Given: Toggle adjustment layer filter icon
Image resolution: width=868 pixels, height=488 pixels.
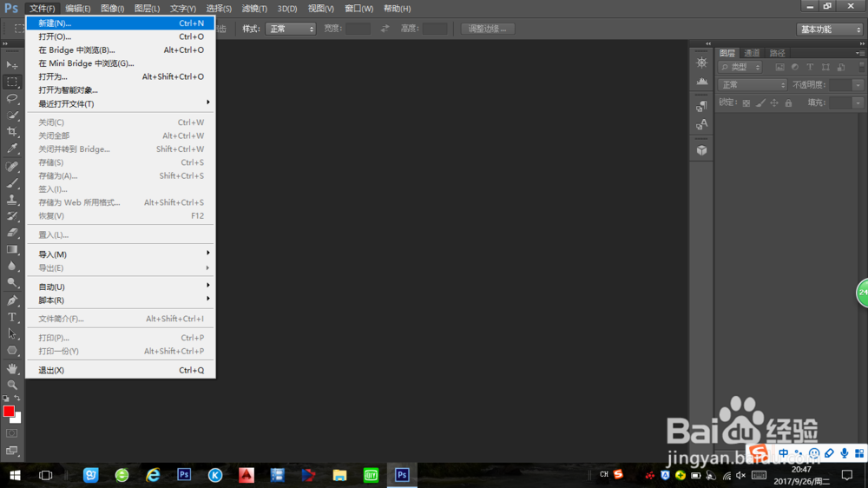Looking at the screenshot, I should coord(795,67).
